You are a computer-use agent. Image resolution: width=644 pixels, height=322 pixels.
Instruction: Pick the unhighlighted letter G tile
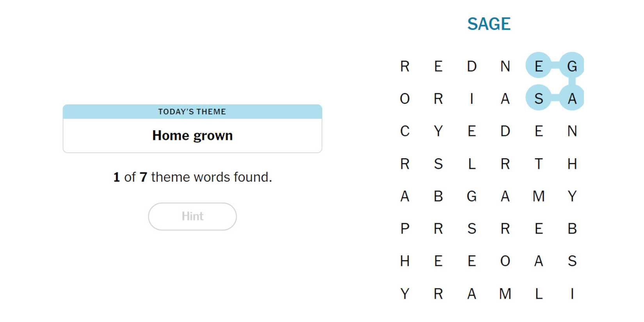(471, 196)
